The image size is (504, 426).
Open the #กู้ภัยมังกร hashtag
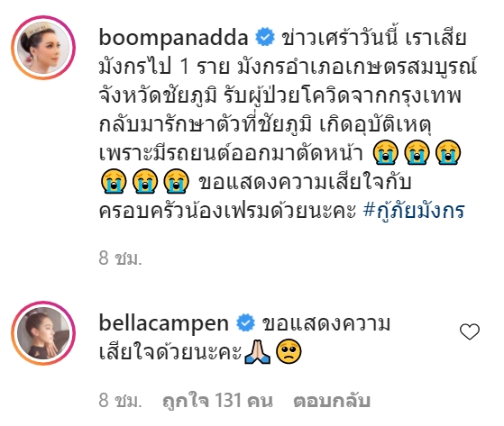(414, 211)
